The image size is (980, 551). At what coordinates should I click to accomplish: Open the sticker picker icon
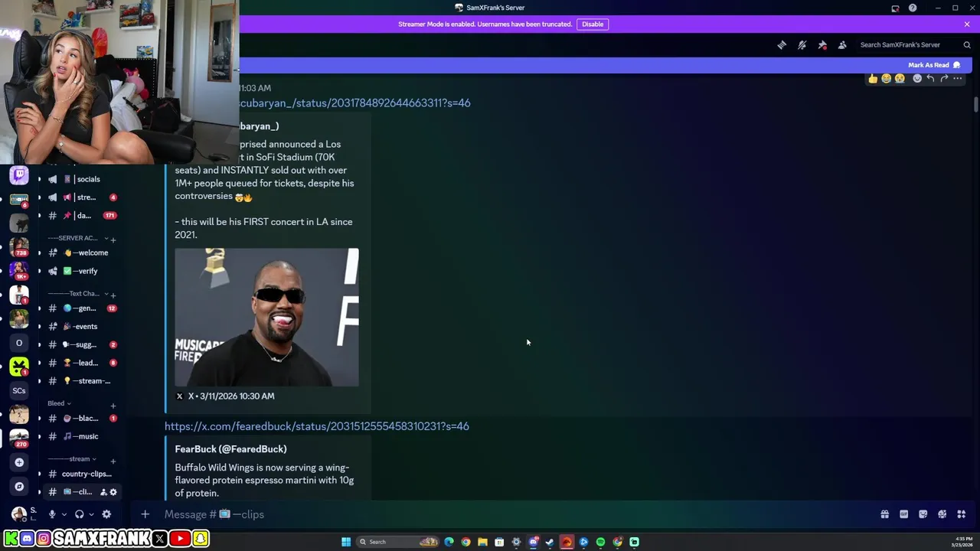(x=923, y=514)
